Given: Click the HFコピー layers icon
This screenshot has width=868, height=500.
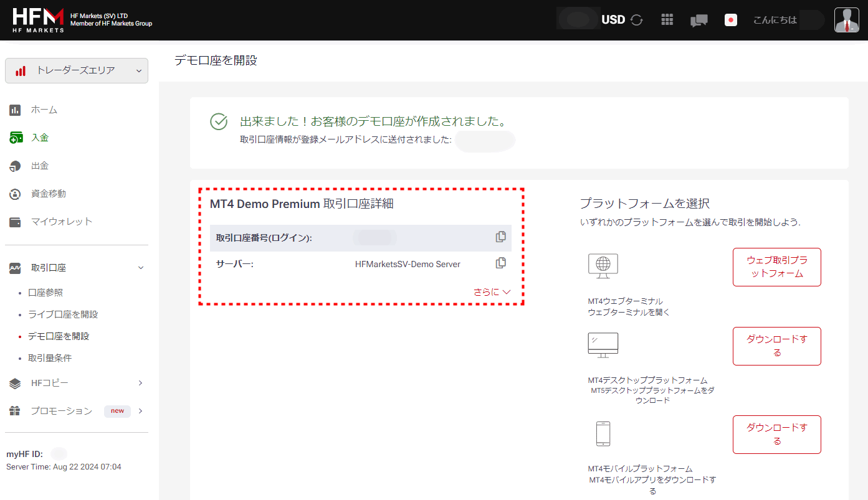Looking at the screenshot, I should click(16, 384).
